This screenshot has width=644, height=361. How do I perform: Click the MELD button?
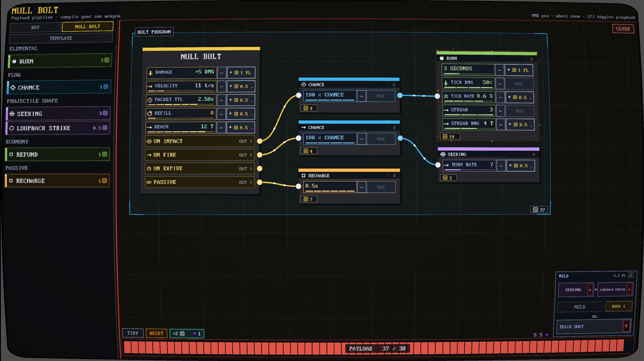(580, 307)
